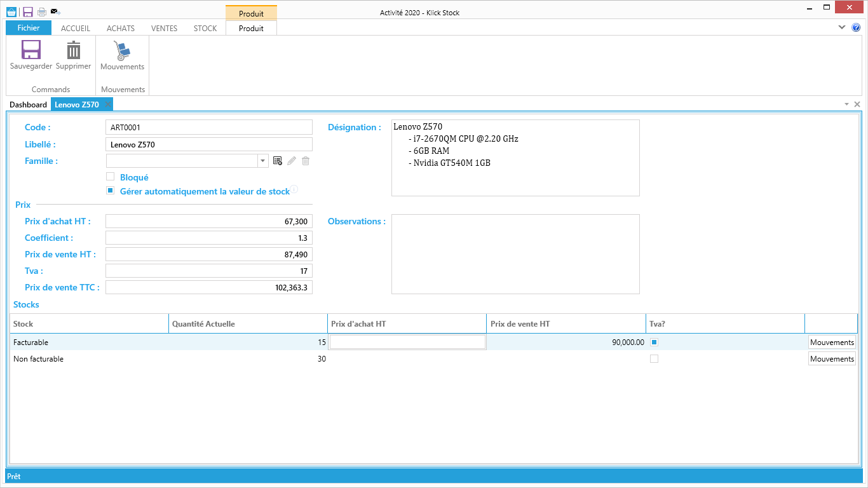Toggle Tva checkbox for Non facturable row
Image resolution: width=868 pixels, height=488 pixels.
pos(654,359)
